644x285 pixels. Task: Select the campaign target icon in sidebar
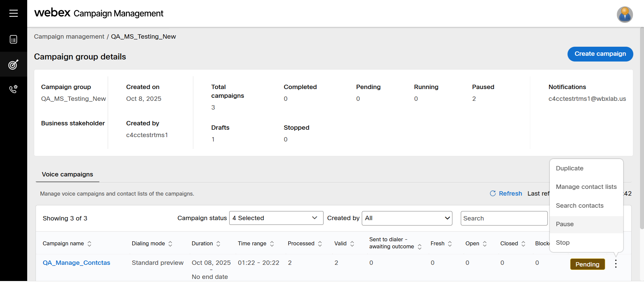tap(13, 64)
